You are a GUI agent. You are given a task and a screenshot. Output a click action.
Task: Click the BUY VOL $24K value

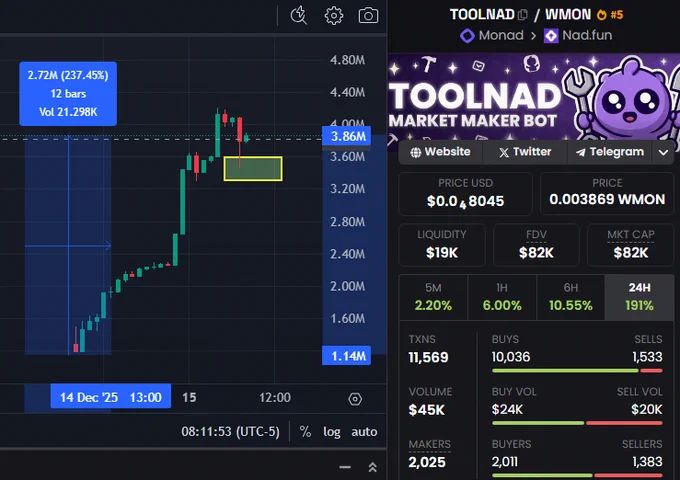tap(507, 409)
